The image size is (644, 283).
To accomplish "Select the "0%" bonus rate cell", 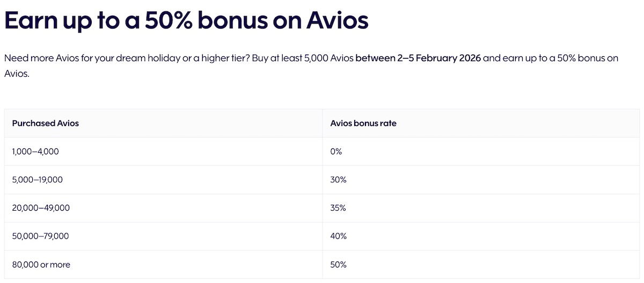I will (x=336, y=152).
